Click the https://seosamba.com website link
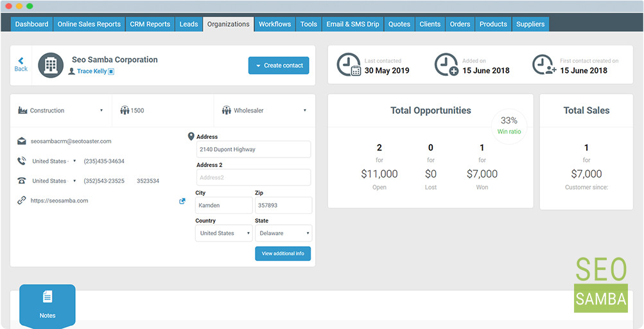The image size is (644, 329). [x=60, y=200]
